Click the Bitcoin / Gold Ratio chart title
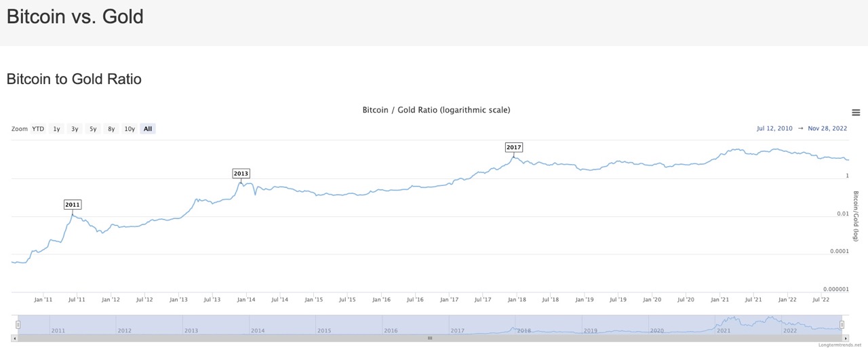868x350 pixels. click(x=436, y=110)
